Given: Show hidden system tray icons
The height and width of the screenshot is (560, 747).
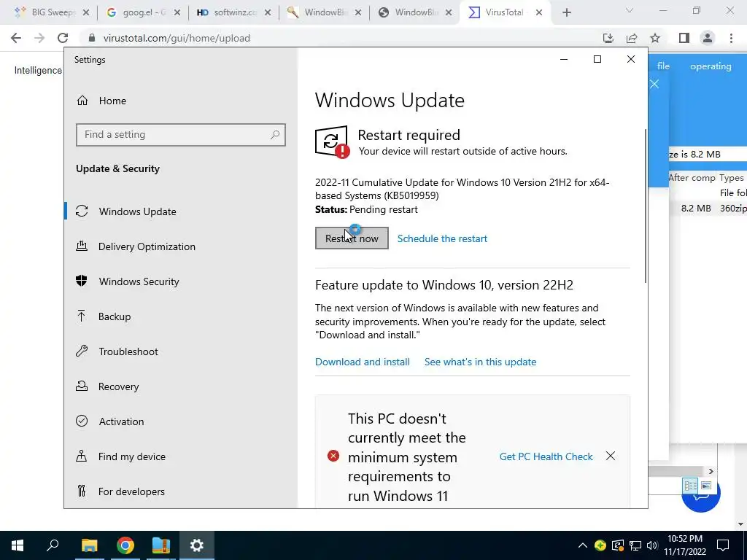Looking at the screenshot, I should (583, 545).
